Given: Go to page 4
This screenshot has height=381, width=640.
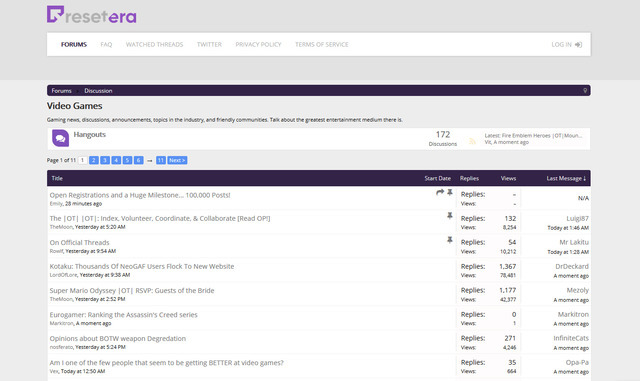Looking at the screenshot, I should point(116,160).
